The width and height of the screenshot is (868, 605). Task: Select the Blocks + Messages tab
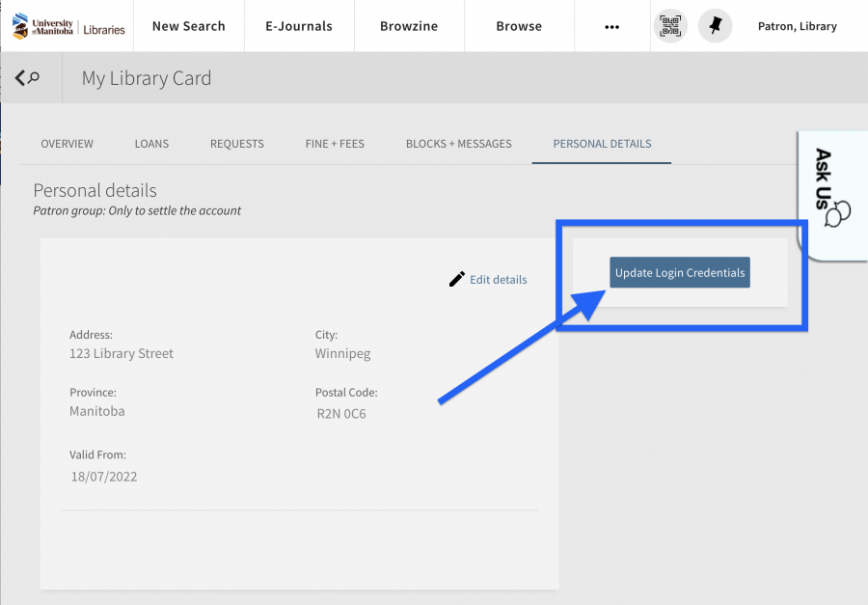click(458, 144)
